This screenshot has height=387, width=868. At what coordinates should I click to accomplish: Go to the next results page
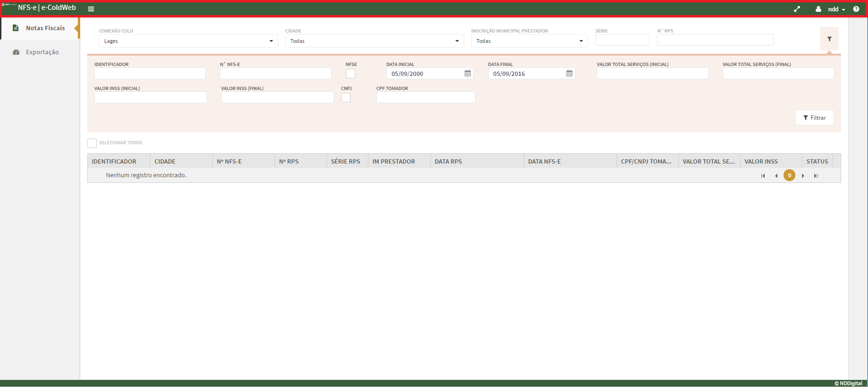(803, 176)
